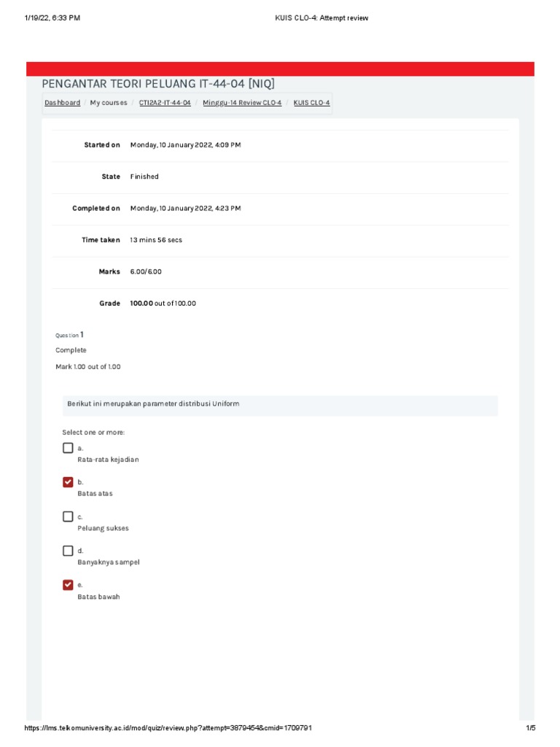Image resolution: width=560 pixels, height=747 pixels.
Task: Click the KUIS CLO-4 breadcrumb link
Action: (x=311, y=103)
